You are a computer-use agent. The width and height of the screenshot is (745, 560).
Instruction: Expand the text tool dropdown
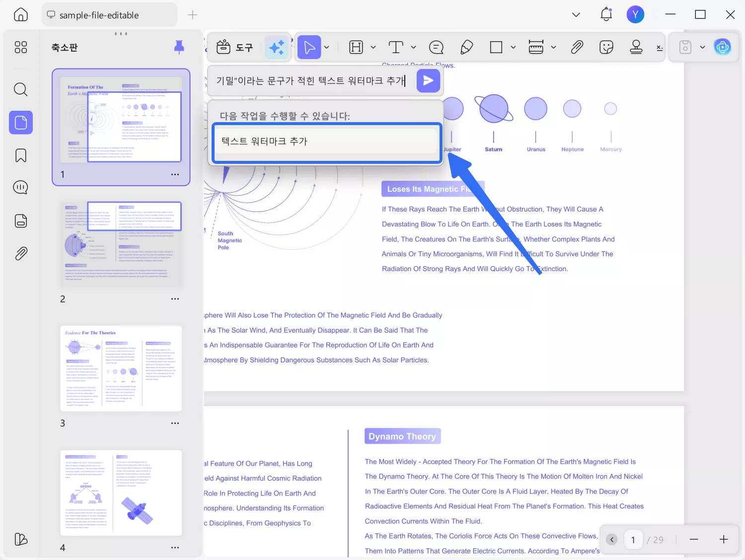(x=413, y=47)
